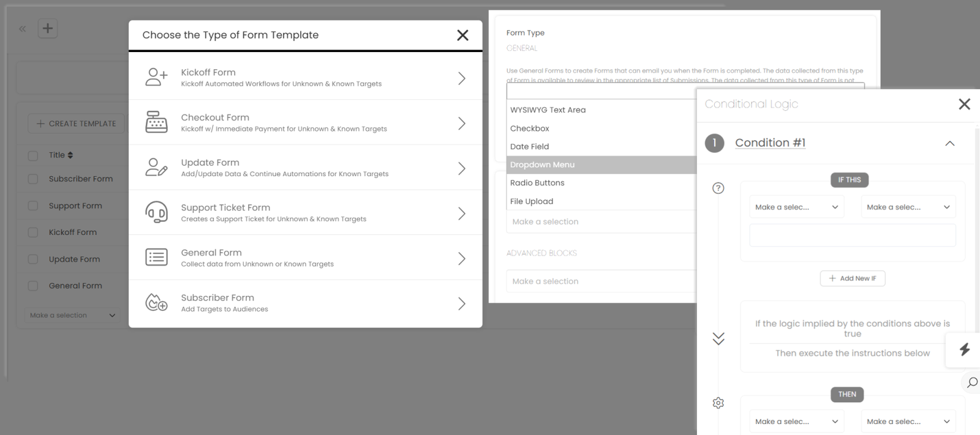Click the lightning bolt quick action icon
Viewport: 980px width, 435px height.
tap(965, 349)
